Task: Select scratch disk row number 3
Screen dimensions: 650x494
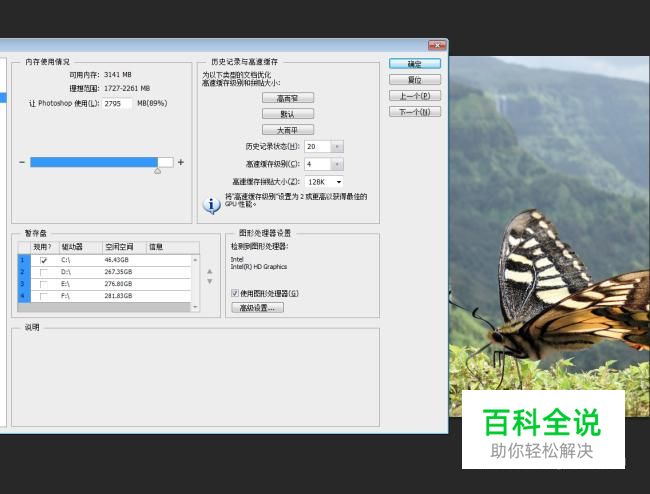Action: point(24,284)
